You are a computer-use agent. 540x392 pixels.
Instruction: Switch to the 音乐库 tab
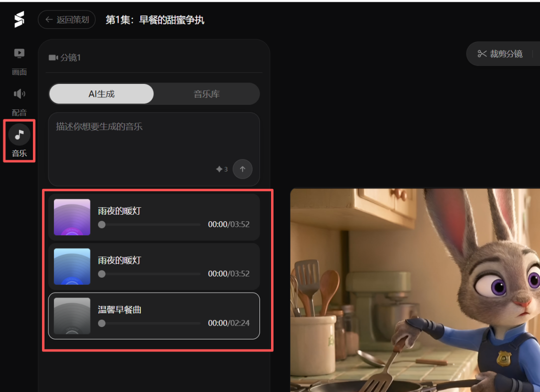click(x=206, y=94)
